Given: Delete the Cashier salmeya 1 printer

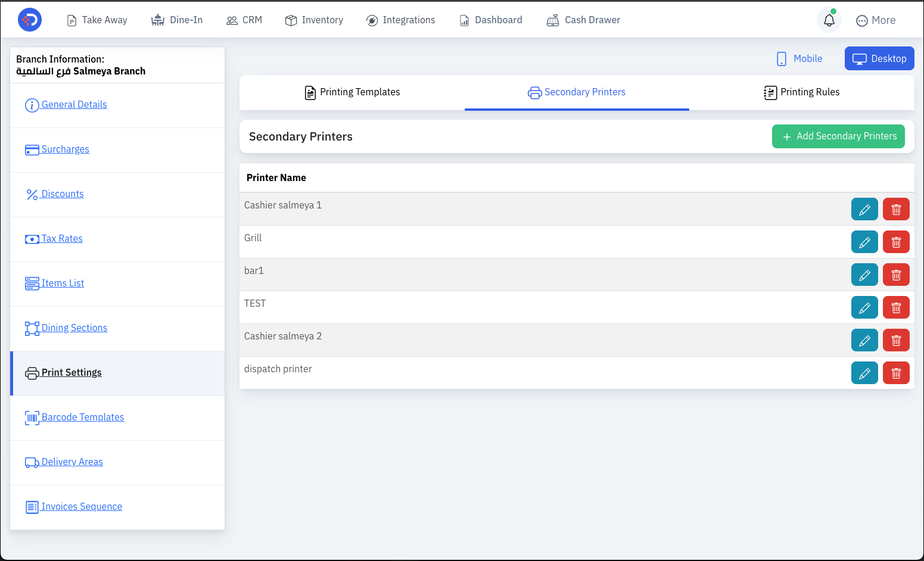Looking at the screenshot, I should [x=896, y=209].
